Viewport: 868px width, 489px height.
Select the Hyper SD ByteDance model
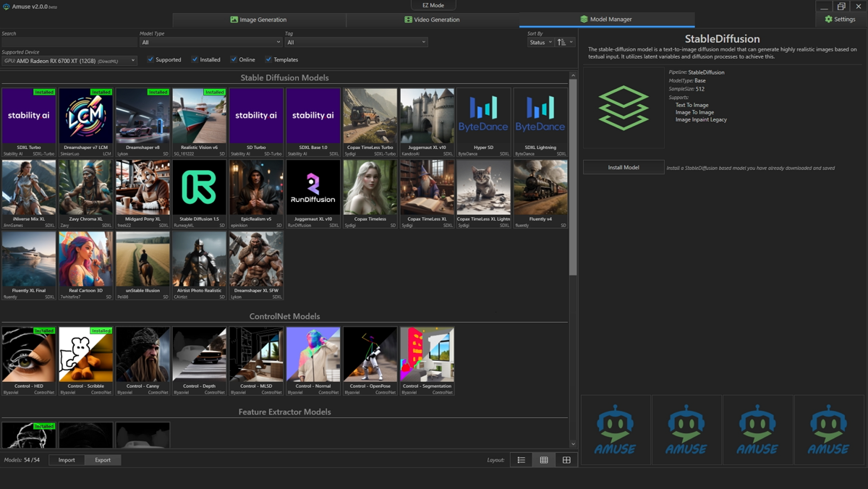tap(483, 117)
